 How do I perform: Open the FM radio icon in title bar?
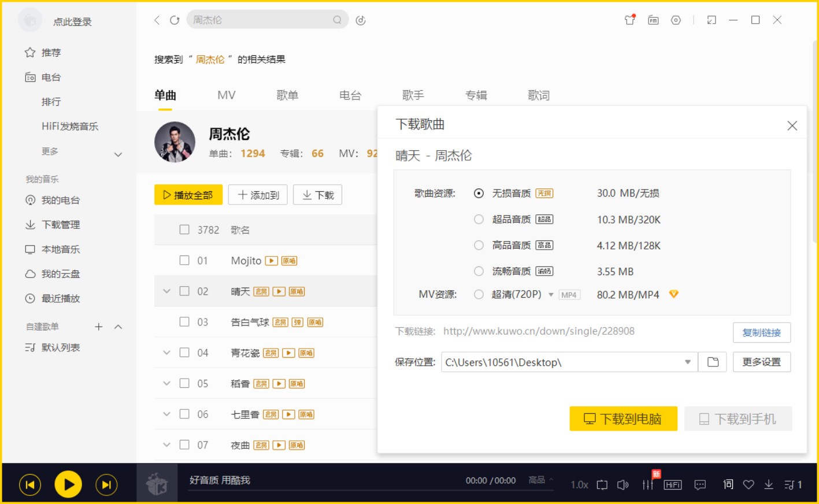tap(653, 20)
